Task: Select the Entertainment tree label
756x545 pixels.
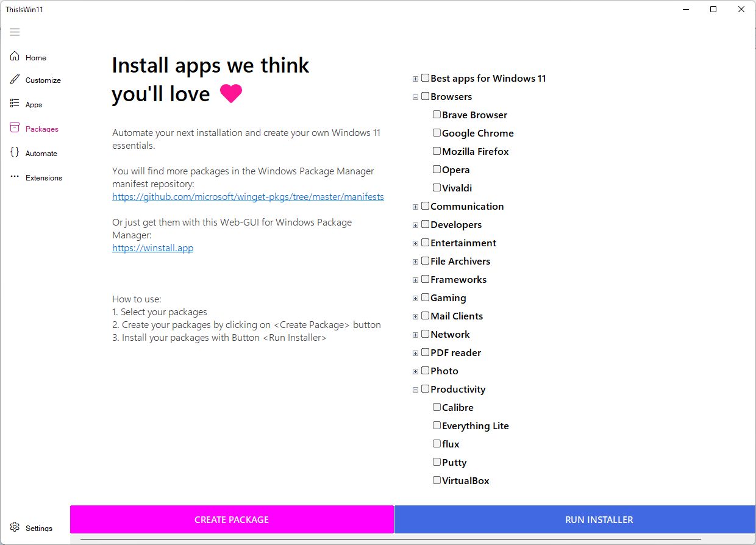Action: coord(463,243)
